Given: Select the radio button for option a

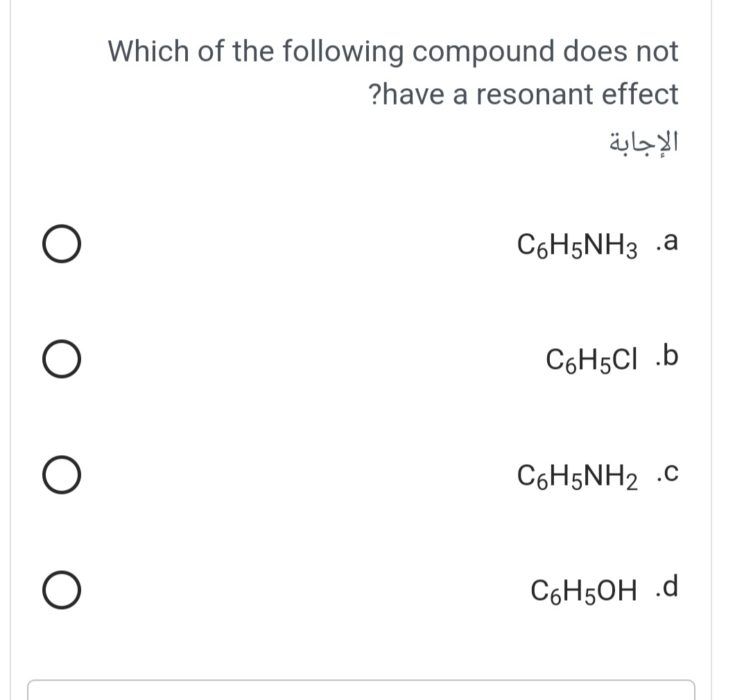Looking at the screenshot, I should (x=61, y=244).
